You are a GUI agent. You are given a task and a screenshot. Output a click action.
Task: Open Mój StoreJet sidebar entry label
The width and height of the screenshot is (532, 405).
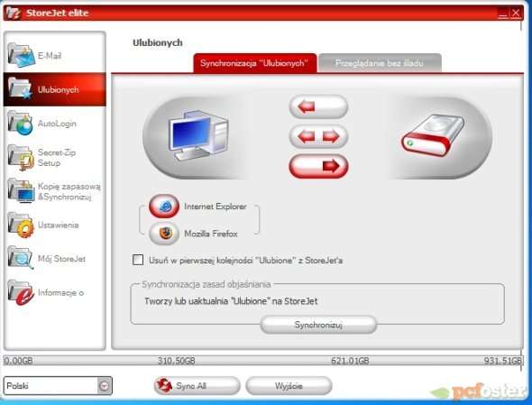click(61, 259)
